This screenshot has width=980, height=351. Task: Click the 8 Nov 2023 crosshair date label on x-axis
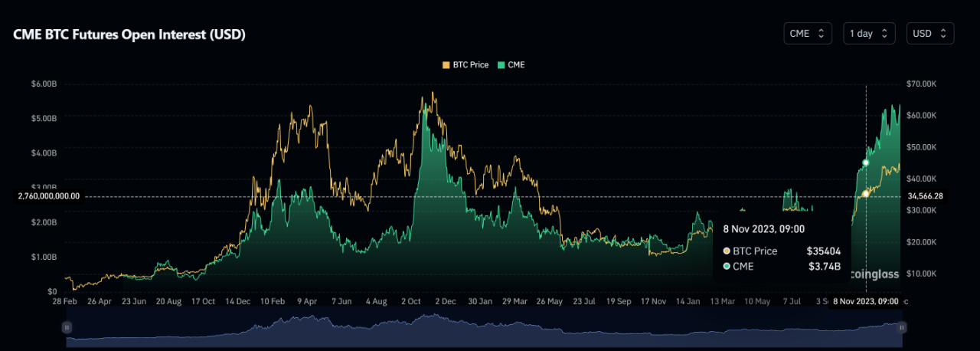tap(865, 302)
